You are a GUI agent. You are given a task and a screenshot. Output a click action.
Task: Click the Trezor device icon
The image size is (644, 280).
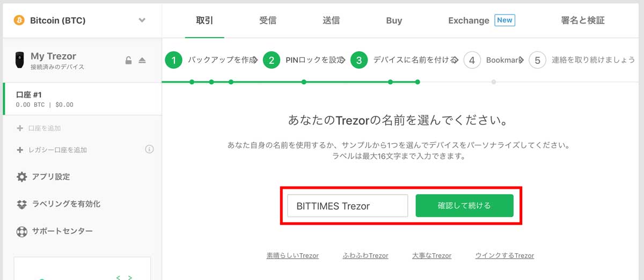(20, 61)
